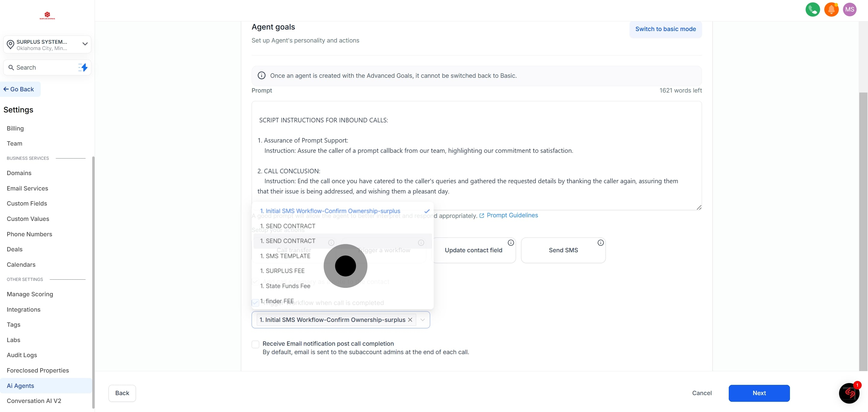Open the chat support widget icon
Screen dimensions: 868x412
(x=849, y=393)
